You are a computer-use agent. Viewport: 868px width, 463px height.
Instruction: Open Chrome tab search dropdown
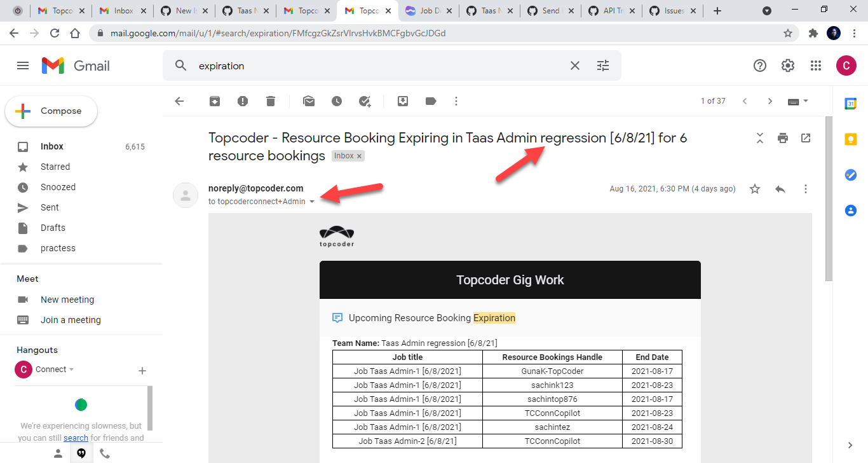pos(767,11)
